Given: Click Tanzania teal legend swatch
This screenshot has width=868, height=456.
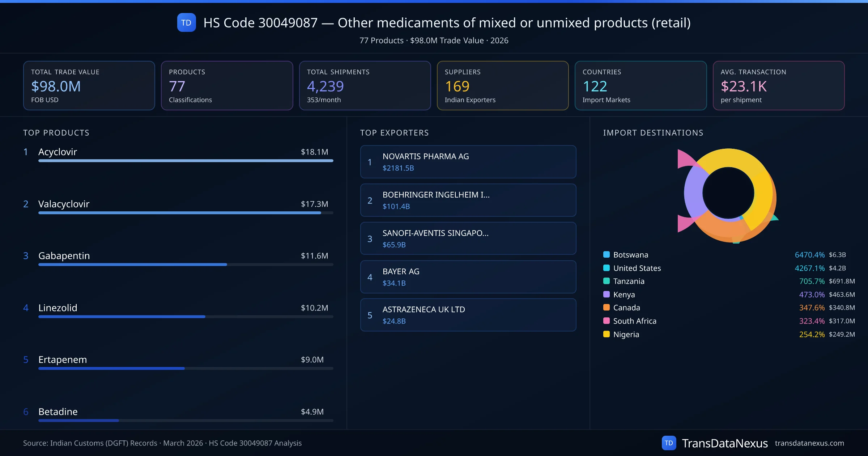Looking at the screenshot, I should 607,281.
